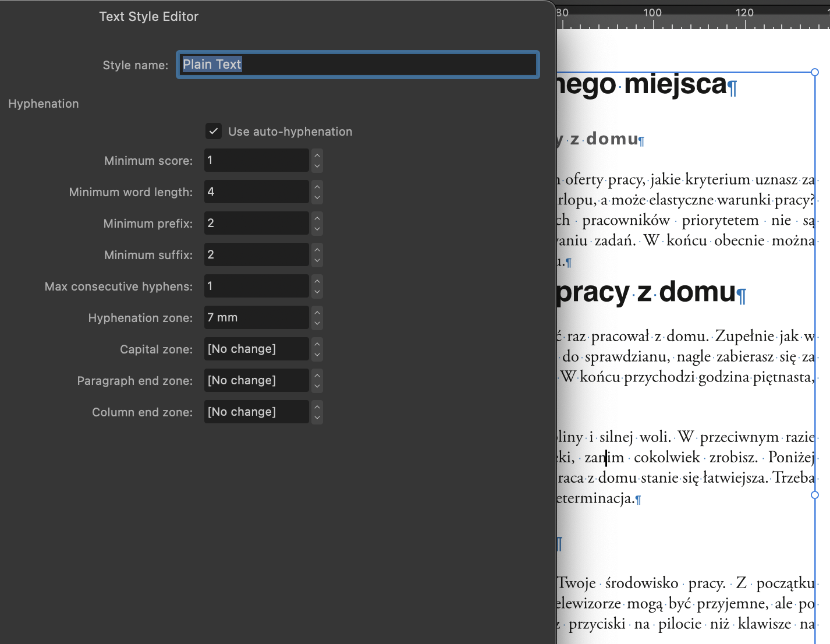Click the Text Style Editor title
The image size is (830, 644).
pyautogui.click(x=149, y=16)
